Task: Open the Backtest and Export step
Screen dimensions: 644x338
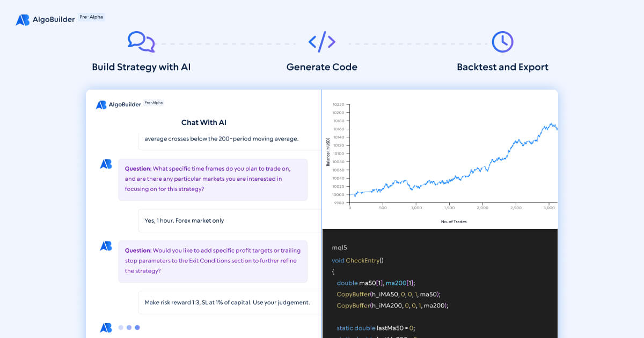Action: tap(502, 67)
